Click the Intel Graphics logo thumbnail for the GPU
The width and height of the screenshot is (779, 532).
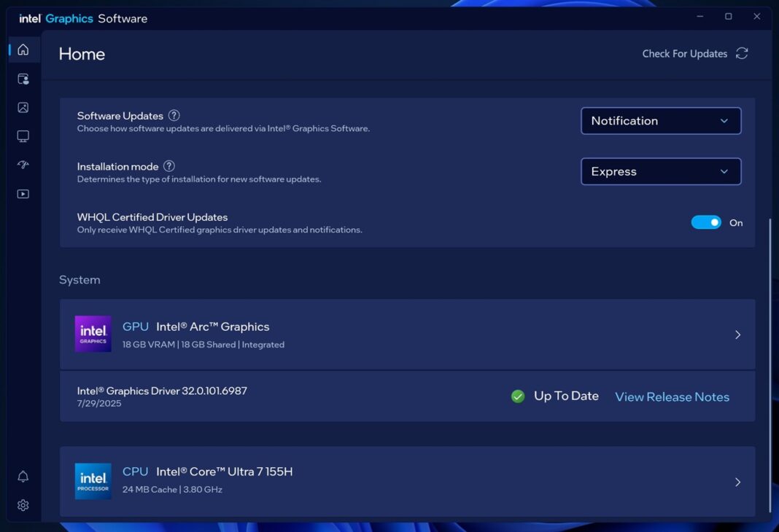coord(93,334)
